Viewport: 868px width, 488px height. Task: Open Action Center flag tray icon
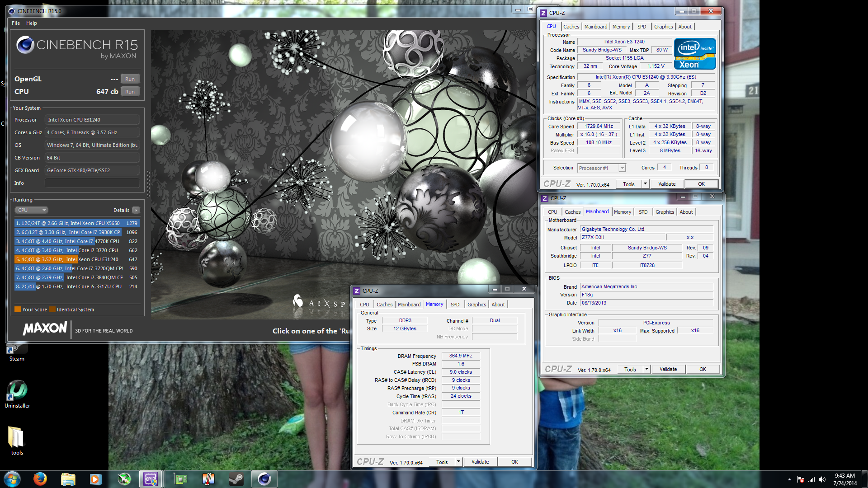tap(801, 479)
